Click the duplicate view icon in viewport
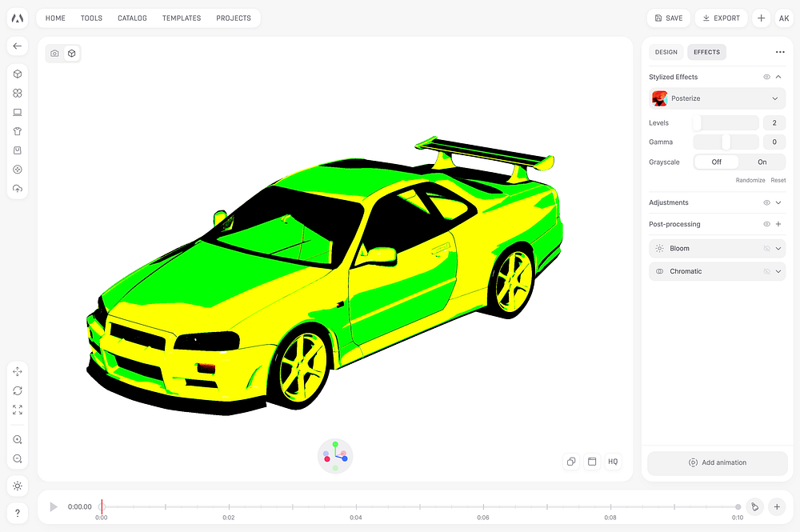Screen dimensions: 800x532 tap(571, 462)
